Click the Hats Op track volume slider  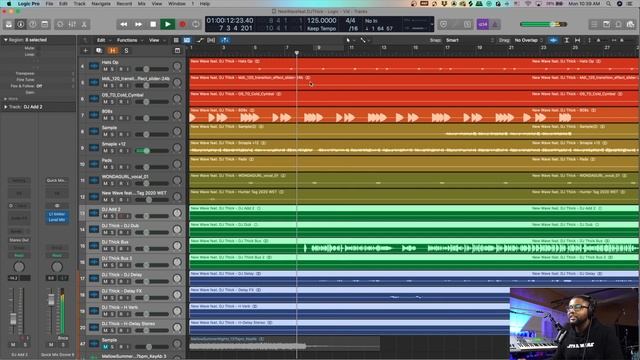151,69
